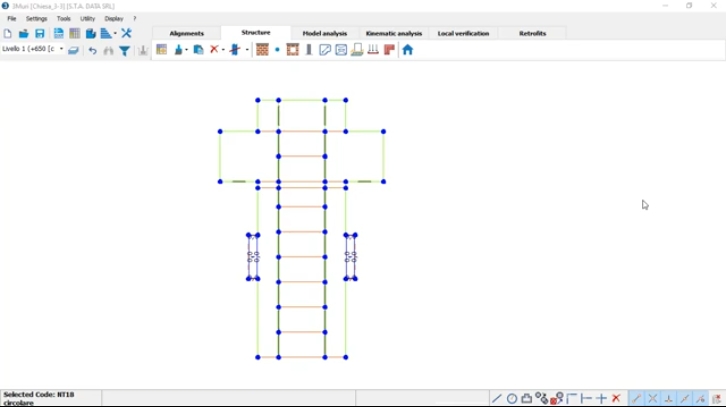This screenshot has height=407, width=726.
Task: Select the wall opening frame tool
Action: (x=293, y=50)
